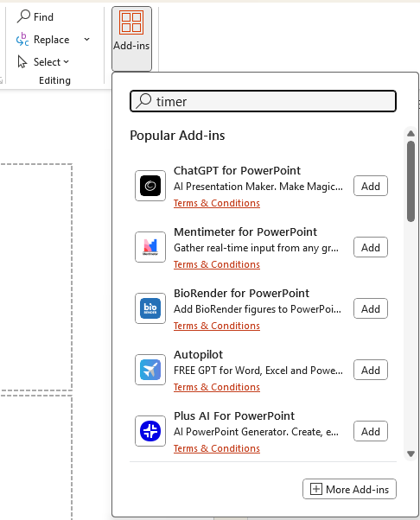420x520 pixels.
Task: Click the add-ins list scrollbar thumb
Action: click(x=410, y=181)
